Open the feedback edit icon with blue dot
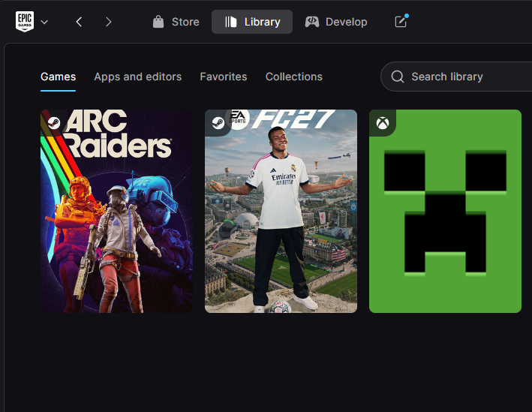 (401, 21)
